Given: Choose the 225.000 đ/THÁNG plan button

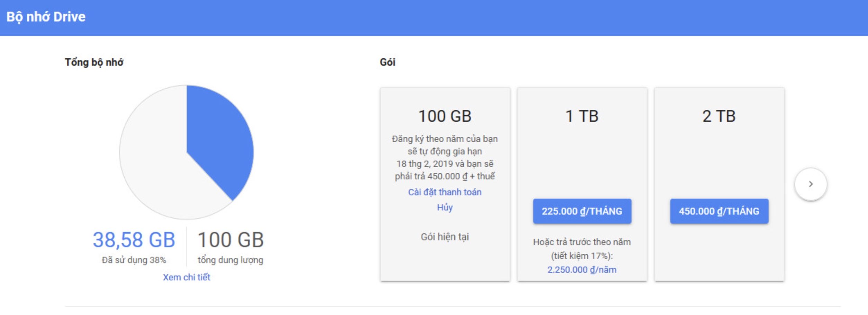Looking at the screenshot, I should click(582, 211).
